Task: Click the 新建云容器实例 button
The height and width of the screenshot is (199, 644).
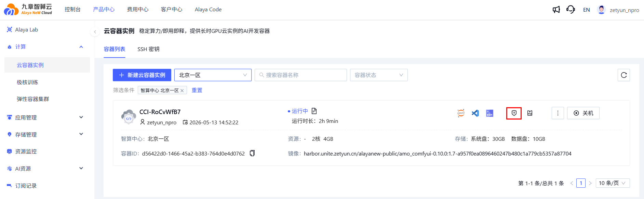Action: coord(142,75)
